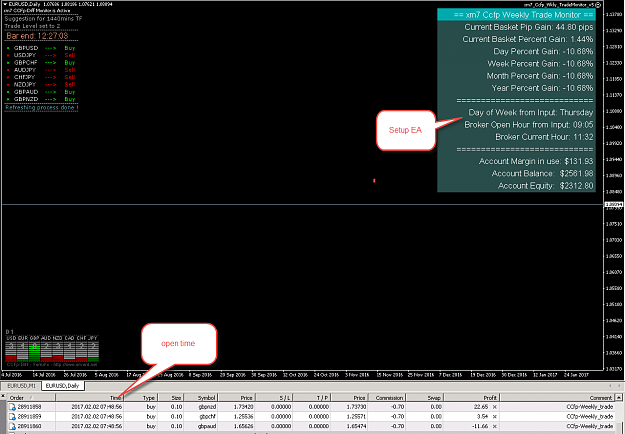Sort trades by the Order column header

pos(31,398)
